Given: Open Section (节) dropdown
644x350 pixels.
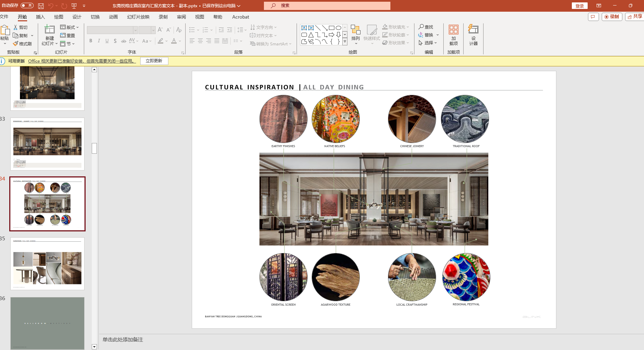Looking at the screenshot, I should [67, 44].
